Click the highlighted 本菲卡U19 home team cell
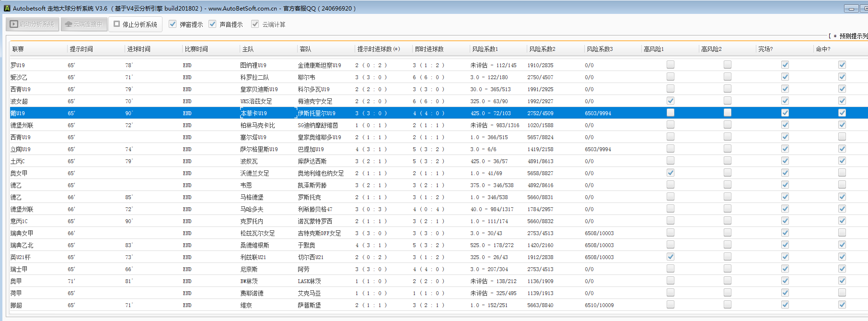Image resolution: width=868 pixels, height=321 pixels. click(267, 113)
